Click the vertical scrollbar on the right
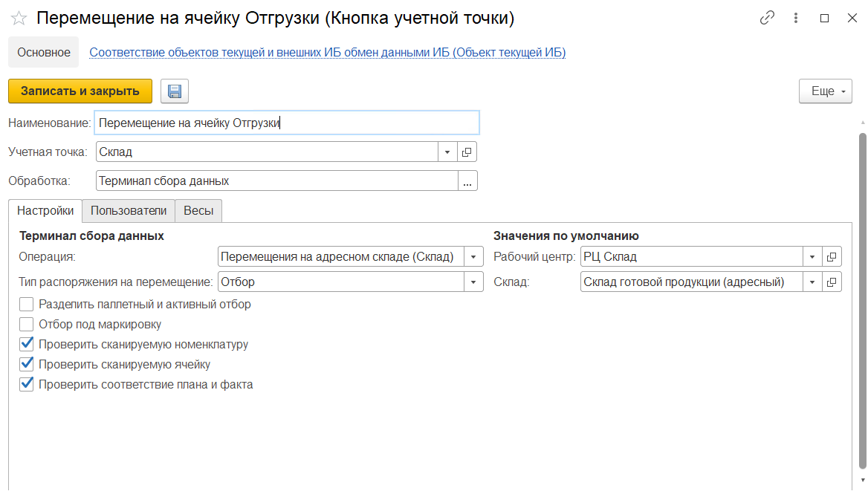The width and height of the screenshot is (868, 497). tap(862, 297)
